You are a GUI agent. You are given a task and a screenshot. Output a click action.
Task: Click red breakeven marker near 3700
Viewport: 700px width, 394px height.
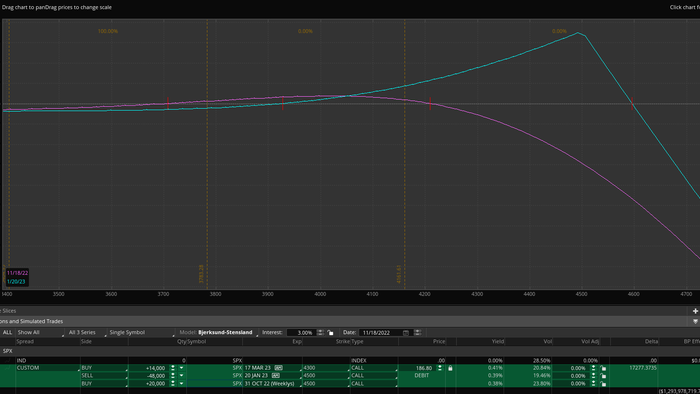point(168,104)
